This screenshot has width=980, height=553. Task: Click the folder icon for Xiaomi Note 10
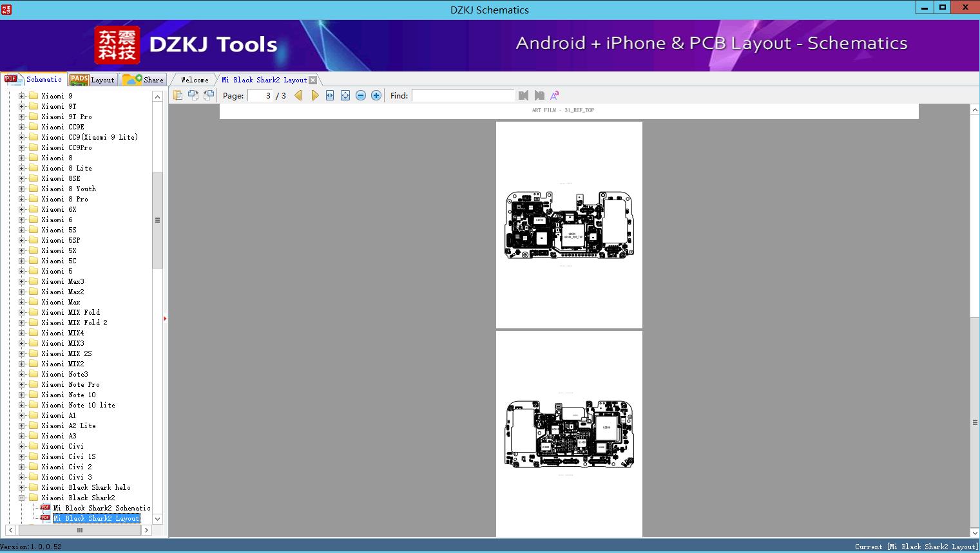[x=34, y=395]
